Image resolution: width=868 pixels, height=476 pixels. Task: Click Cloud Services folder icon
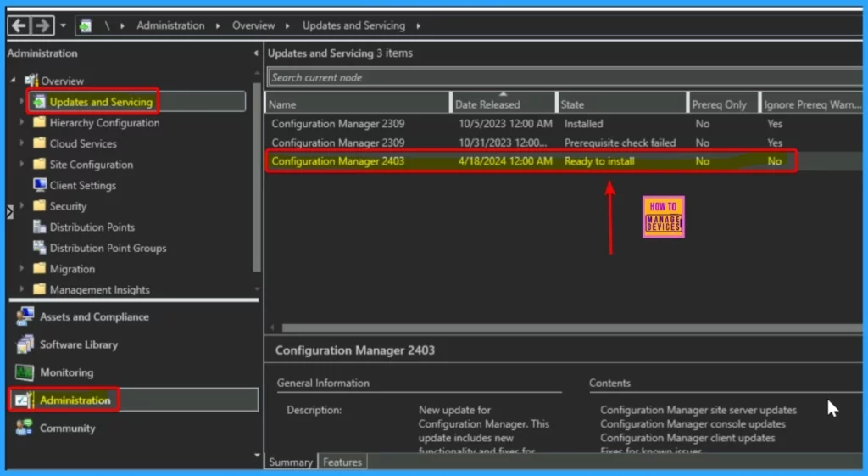tap(39, 143)
